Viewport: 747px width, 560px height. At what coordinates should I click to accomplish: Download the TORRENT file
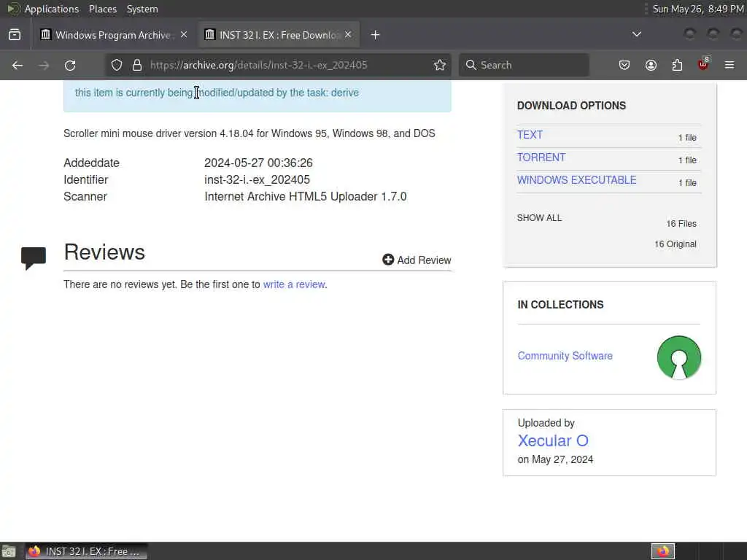pyautogui.click(x=541, y=157)
